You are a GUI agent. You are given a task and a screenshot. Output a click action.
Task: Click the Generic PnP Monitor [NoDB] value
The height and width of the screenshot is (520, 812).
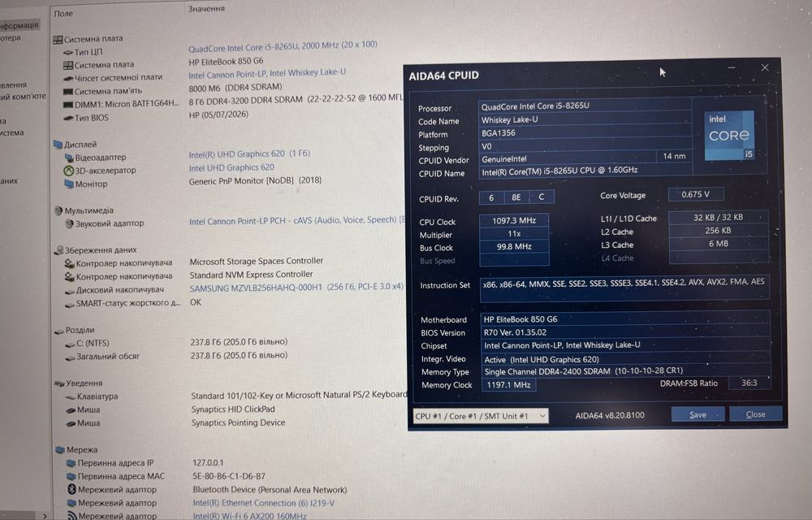tap(255, 180)
